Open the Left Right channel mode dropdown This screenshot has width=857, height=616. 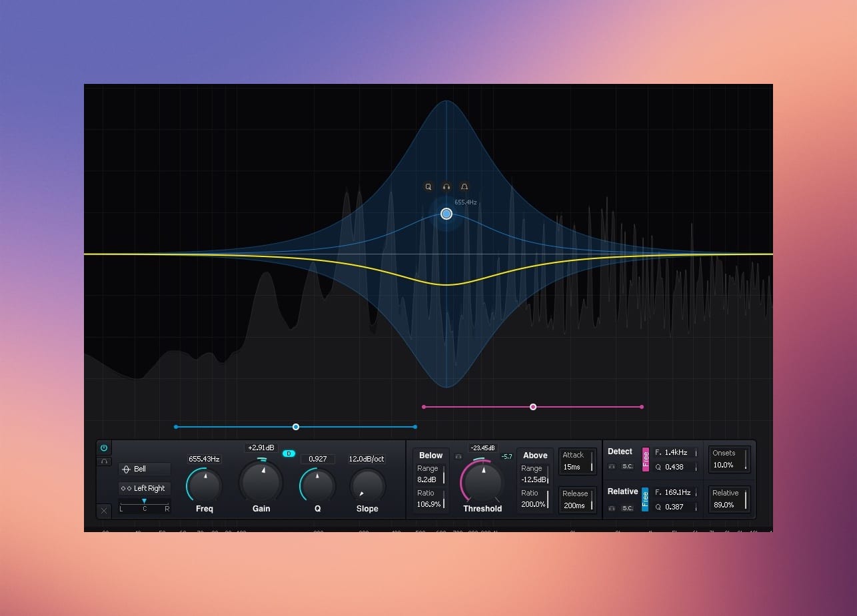point(145,488)
